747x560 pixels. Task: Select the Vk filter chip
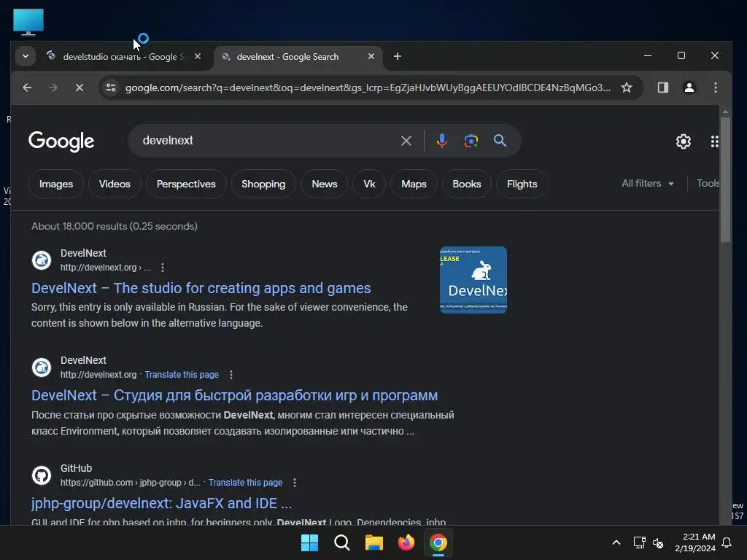(x=369, y=184)
